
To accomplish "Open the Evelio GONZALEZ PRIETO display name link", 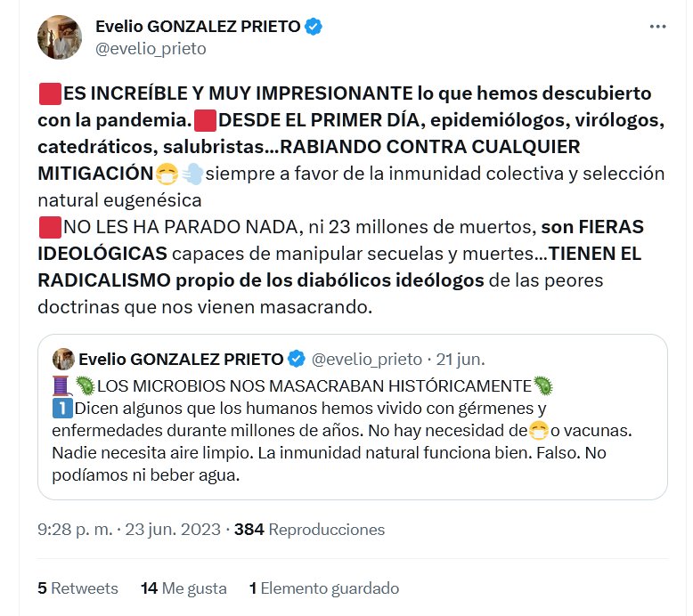I will pos(198,27).
